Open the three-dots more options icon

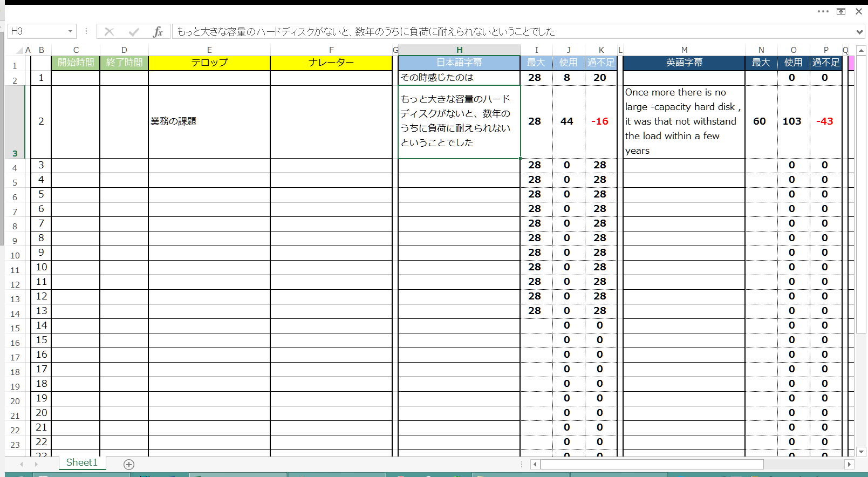point(823,11)
